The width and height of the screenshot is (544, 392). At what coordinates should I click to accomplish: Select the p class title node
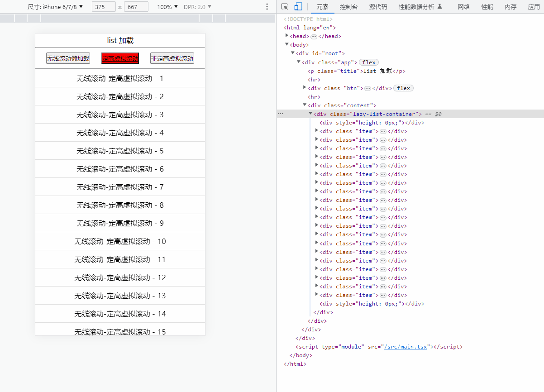[357, 71]
